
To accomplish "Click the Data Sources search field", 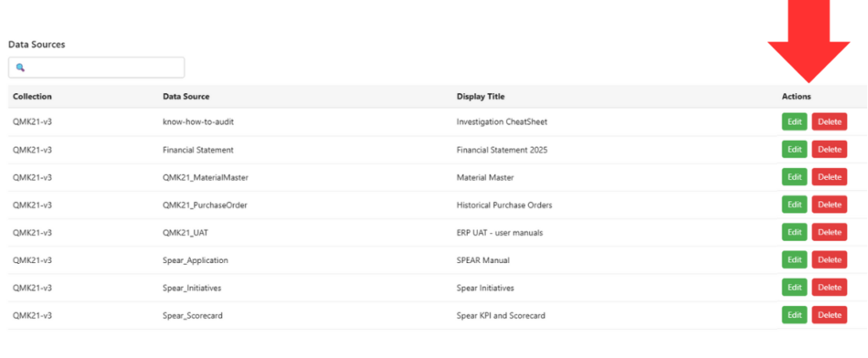I will coord(102,68).
